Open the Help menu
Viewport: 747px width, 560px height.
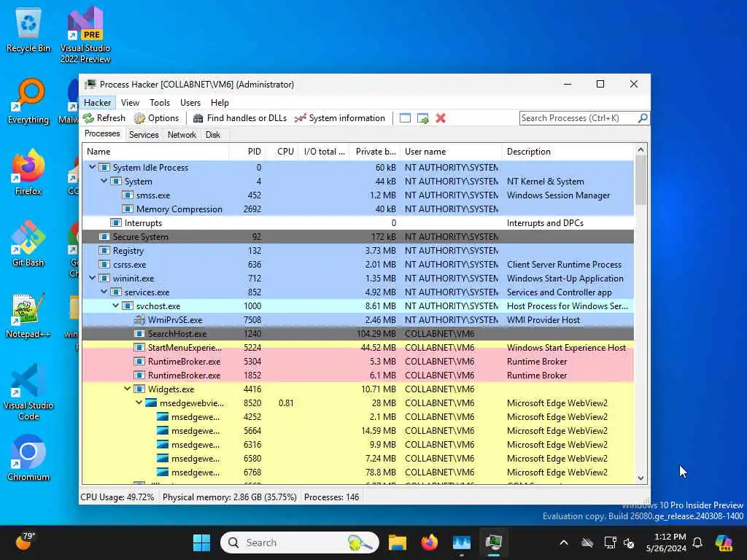coord(220,103)
